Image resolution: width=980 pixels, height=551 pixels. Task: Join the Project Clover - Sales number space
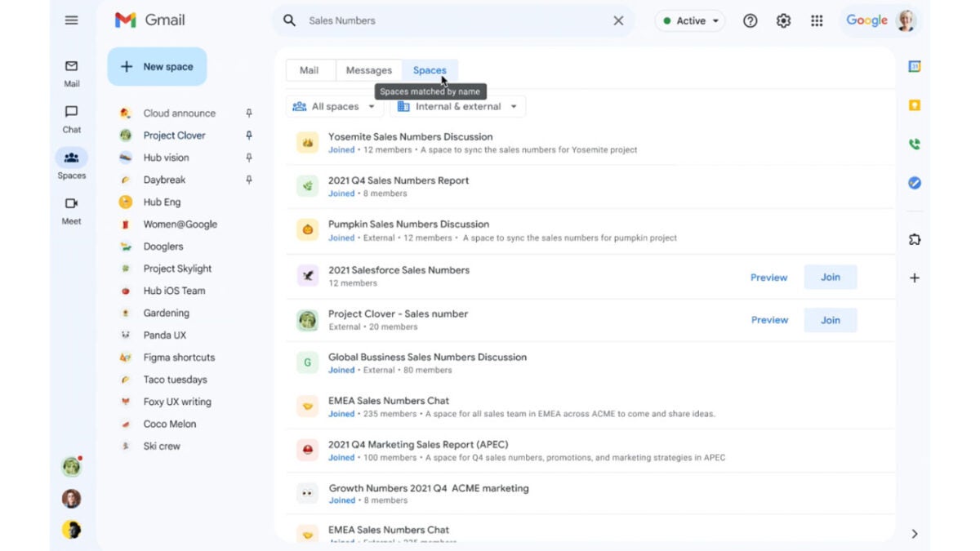point(831,320)
